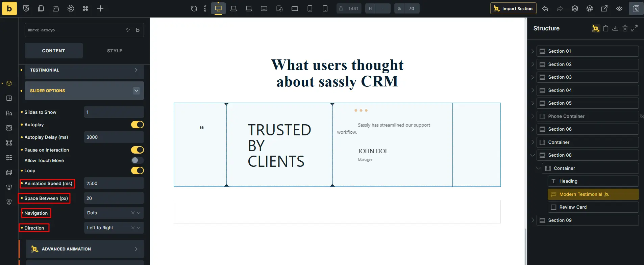The width and height of the screenshot is (644, 265).
Task: Click the plus add element icon
Action: 100,8
